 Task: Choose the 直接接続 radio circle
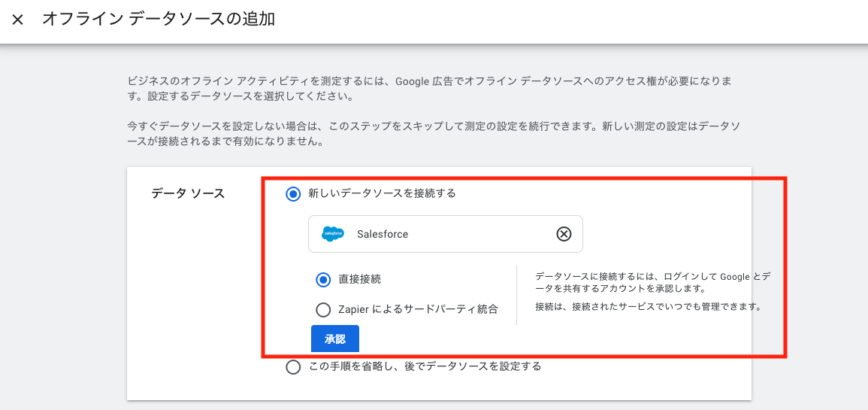[323, 279]
